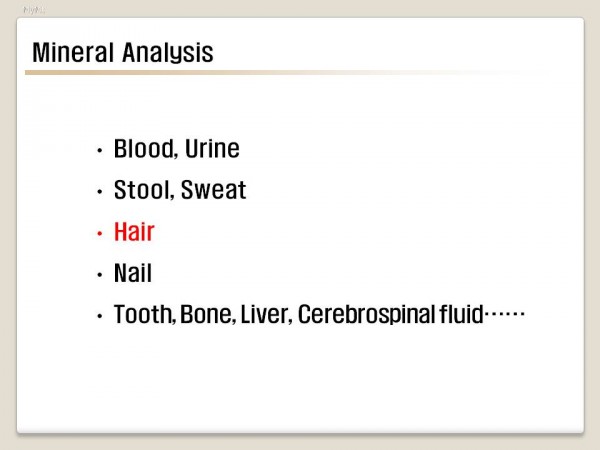Click the word "Sweat" in second bullet
The image size is (600, 450).
213,190
